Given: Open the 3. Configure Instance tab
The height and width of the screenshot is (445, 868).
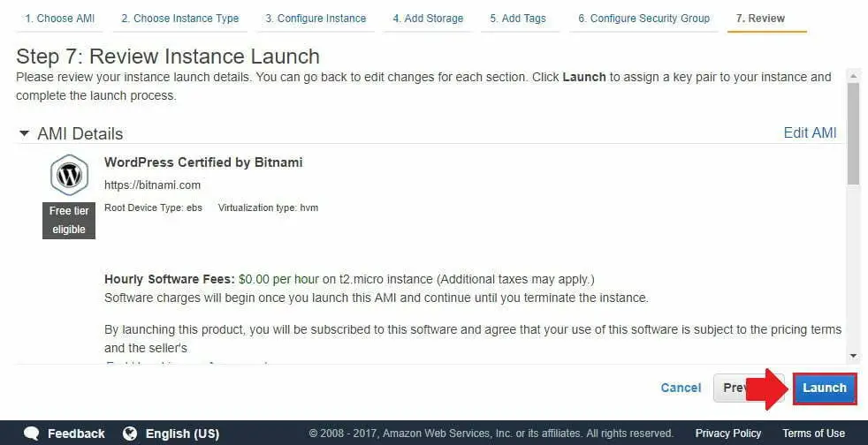Looking at the screenshot, I should 316,19.
